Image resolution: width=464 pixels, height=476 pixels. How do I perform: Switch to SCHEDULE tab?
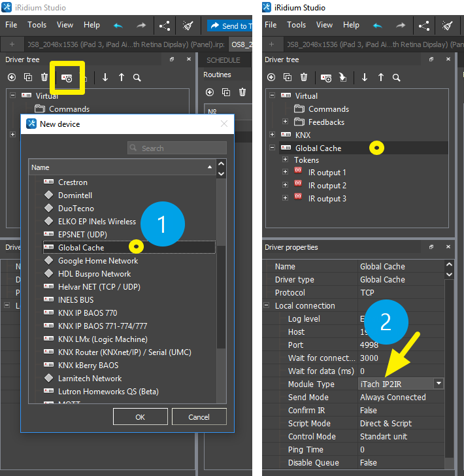(x=224, y=60)
